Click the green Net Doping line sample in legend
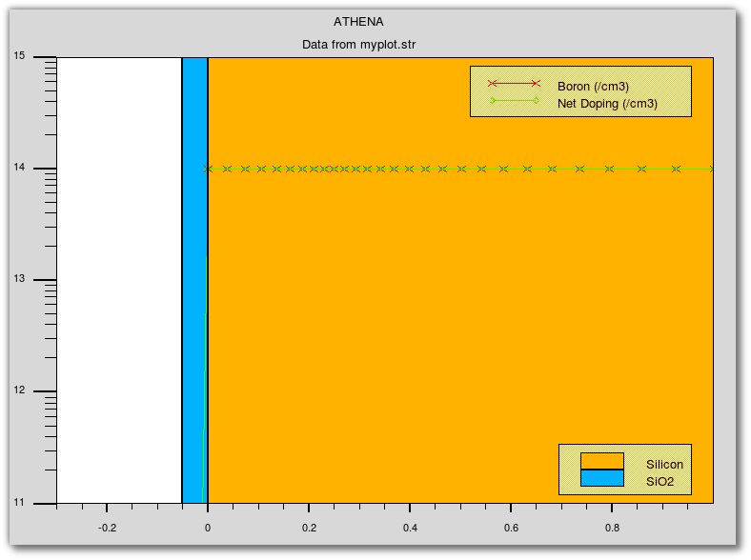The image size is (751, 560). coord(514,101)
